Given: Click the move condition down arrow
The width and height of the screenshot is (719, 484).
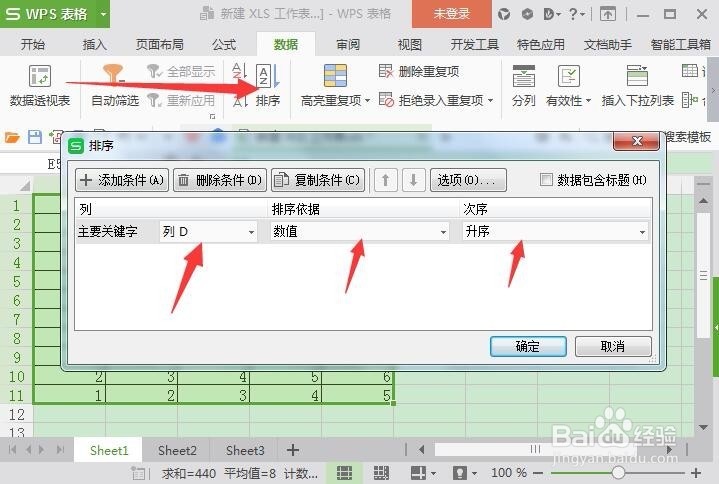Looking at the screenshot, I should click(x=414, y=180).
